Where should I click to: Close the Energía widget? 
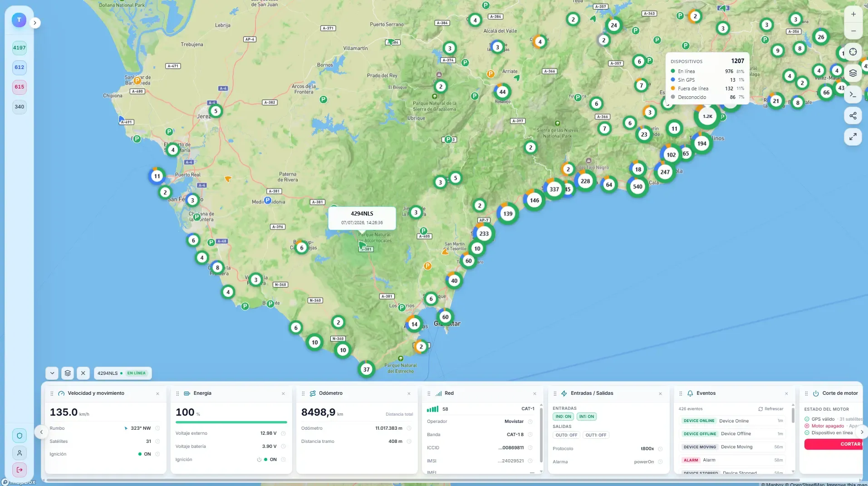tap(283, 393)
